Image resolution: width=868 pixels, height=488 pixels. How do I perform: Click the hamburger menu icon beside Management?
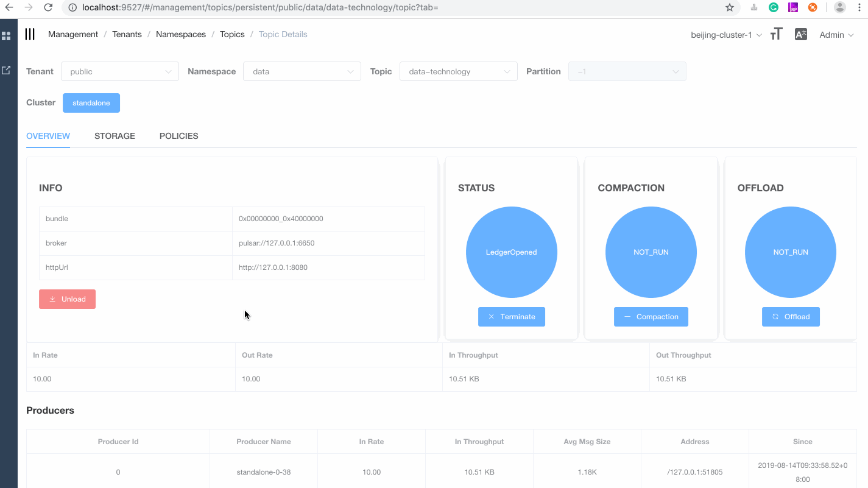coord(29,34)
